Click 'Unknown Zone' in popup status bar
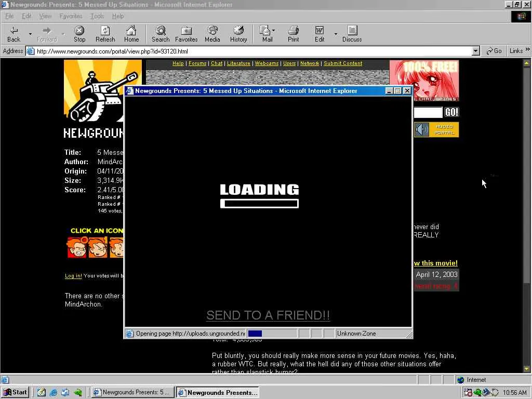Viewport: 532px width, 399px height. [356, 334]
